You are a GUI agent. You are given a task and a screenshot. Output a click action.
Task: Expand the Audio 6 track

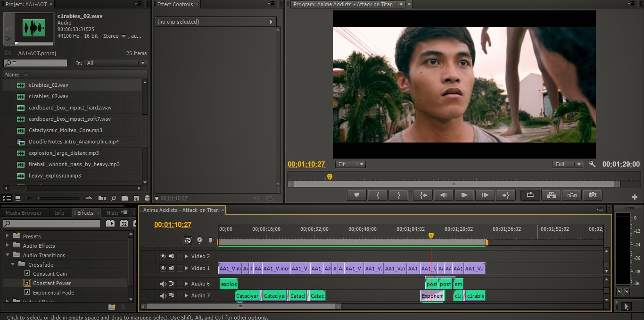[187, 284]
